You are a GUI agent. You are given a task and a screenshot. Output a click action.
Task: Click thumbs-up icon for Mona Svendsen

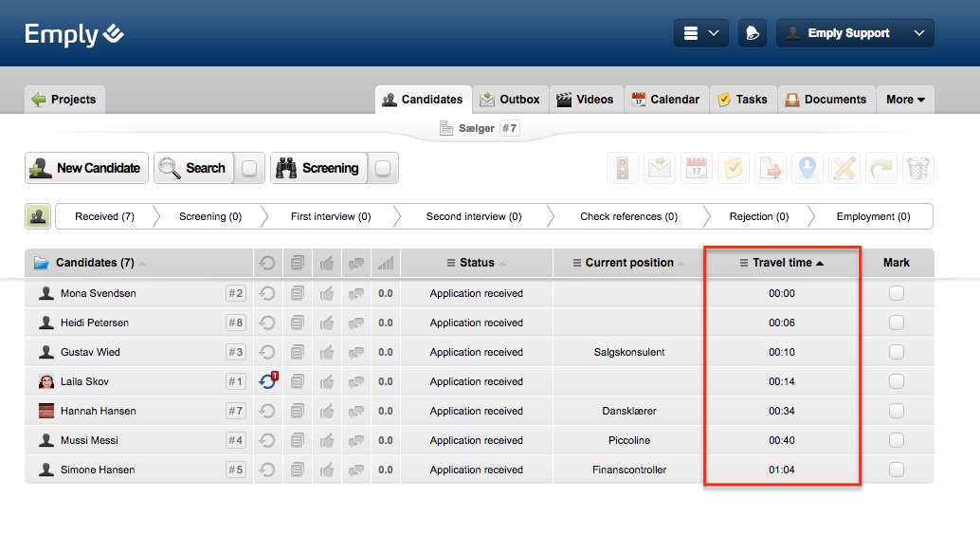[x=327, y=294]
